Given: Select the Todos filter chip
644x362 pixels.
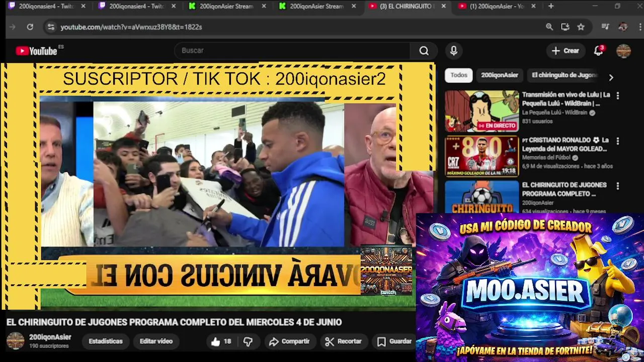Looking at the screenshot, I should pyautogui.click(x=459, y=75).
